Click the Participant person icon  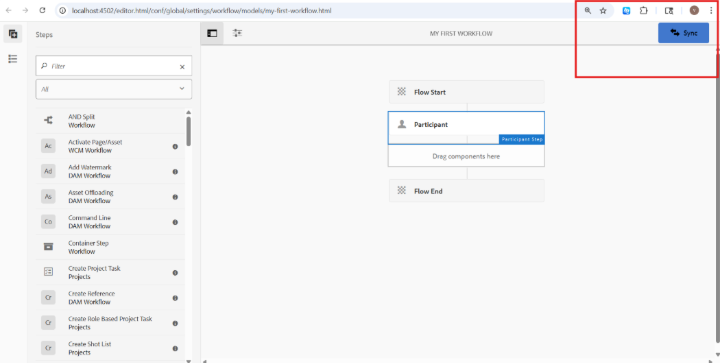pyautogui.click(x=402, y=124)
